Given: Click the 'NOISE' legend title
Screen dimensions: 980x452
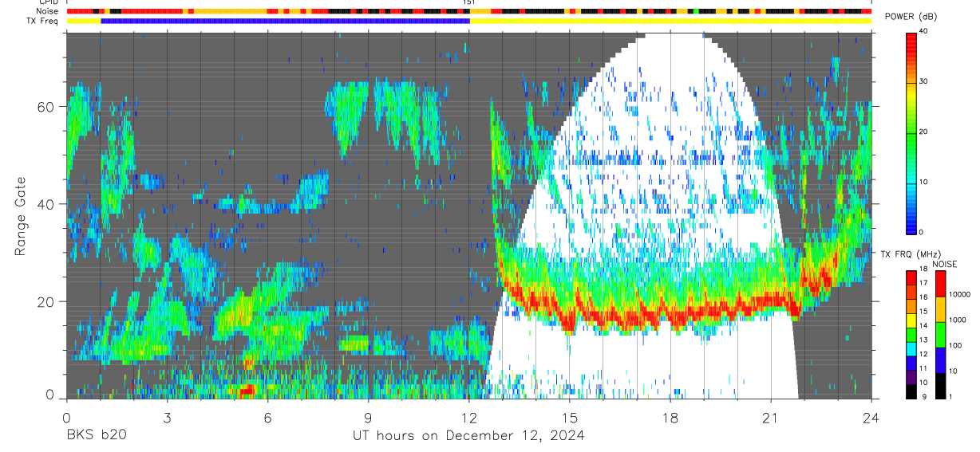Looking at the screenshot, I should 945,264.
